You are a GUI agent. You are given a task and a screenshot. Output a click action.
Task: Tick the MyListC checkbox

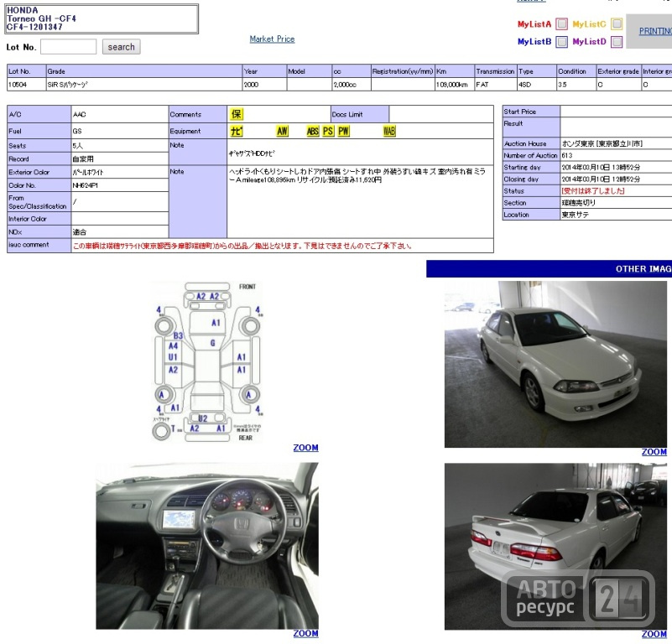coord(617,24)
